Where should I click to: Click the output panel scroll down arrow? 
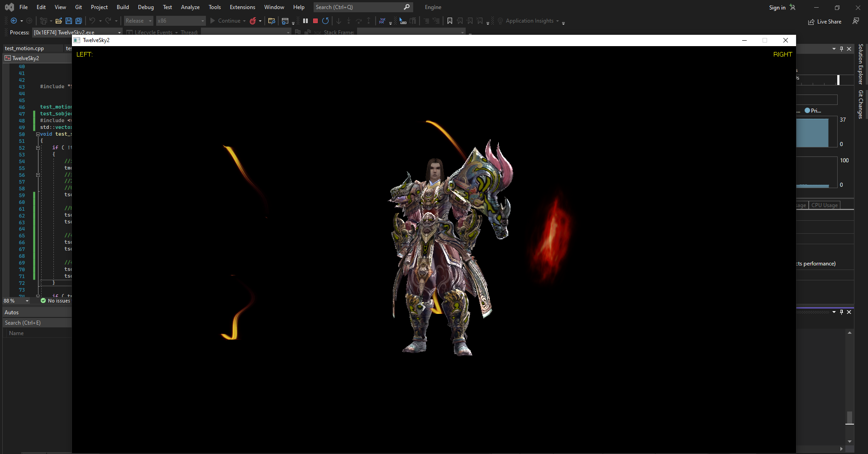[x=849, y=441]
